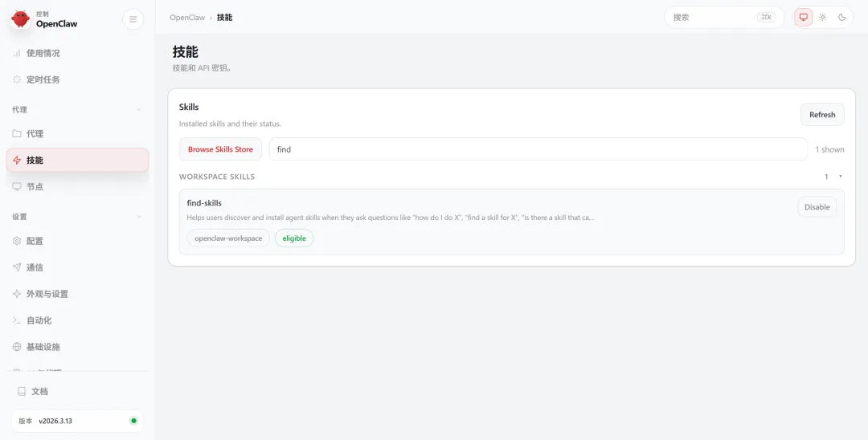Image resolution: width=868 pixels, height=440 pixels.
Task: Switch to system theme monitor toggle
Action: point(803,17)
